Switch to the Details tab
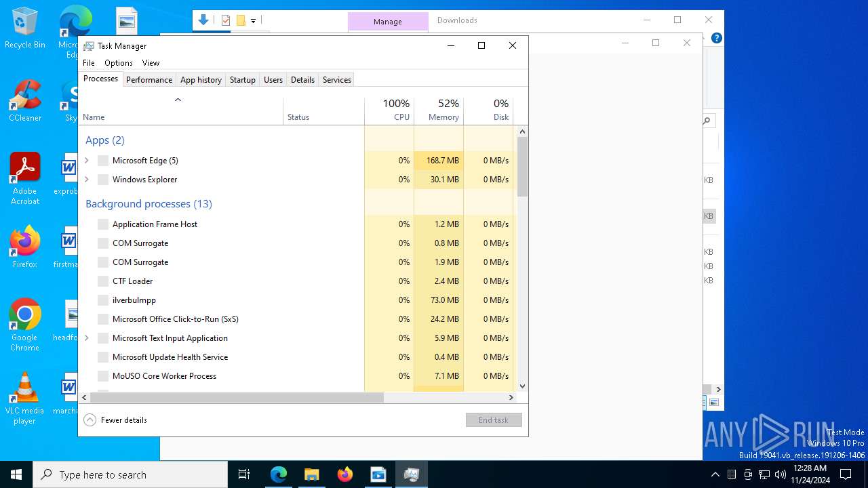This screenshot has height=488, width=868. pos(302,80)
